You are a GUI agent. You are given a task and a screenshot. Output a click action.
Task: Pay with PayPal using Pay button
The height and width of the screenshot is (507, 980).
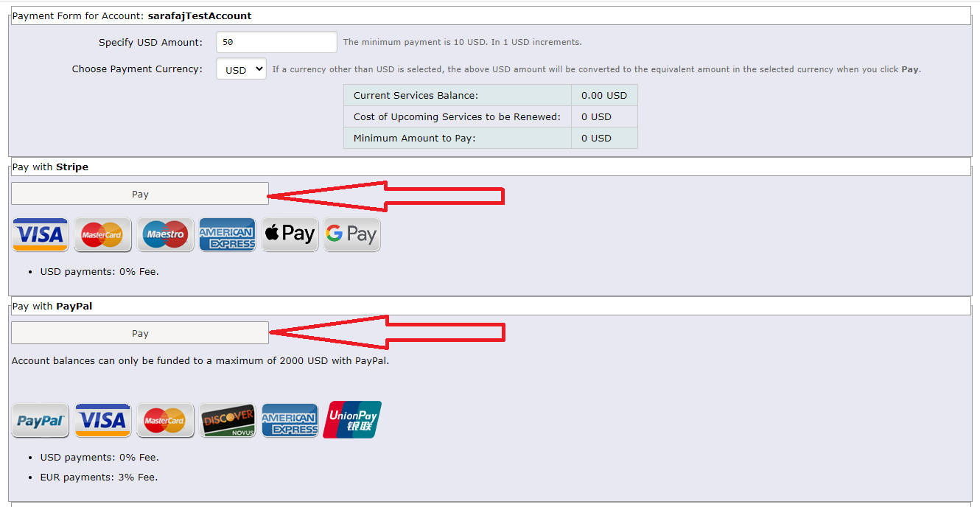click(140, 333)
